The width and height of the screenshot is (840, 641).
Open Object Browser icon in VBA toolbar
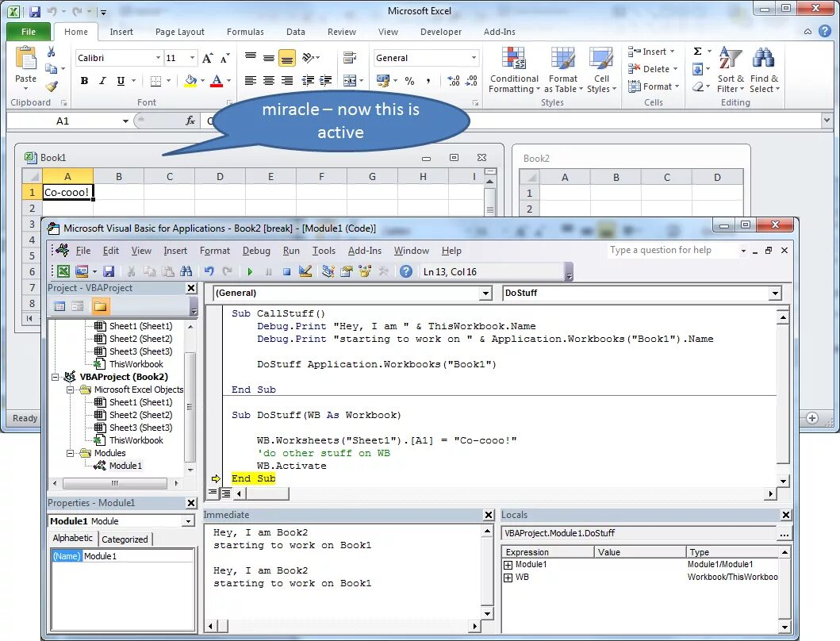365,272
